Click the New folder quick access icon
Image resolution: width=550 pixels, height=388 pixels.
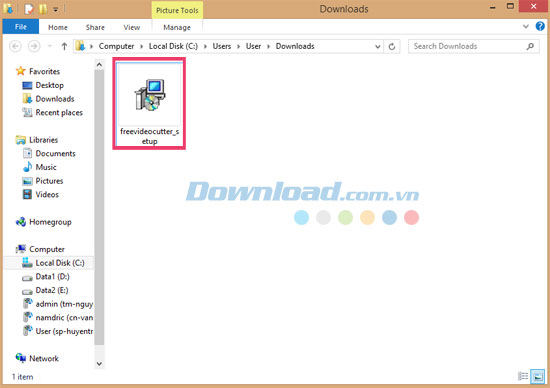(x=43, y=9)
